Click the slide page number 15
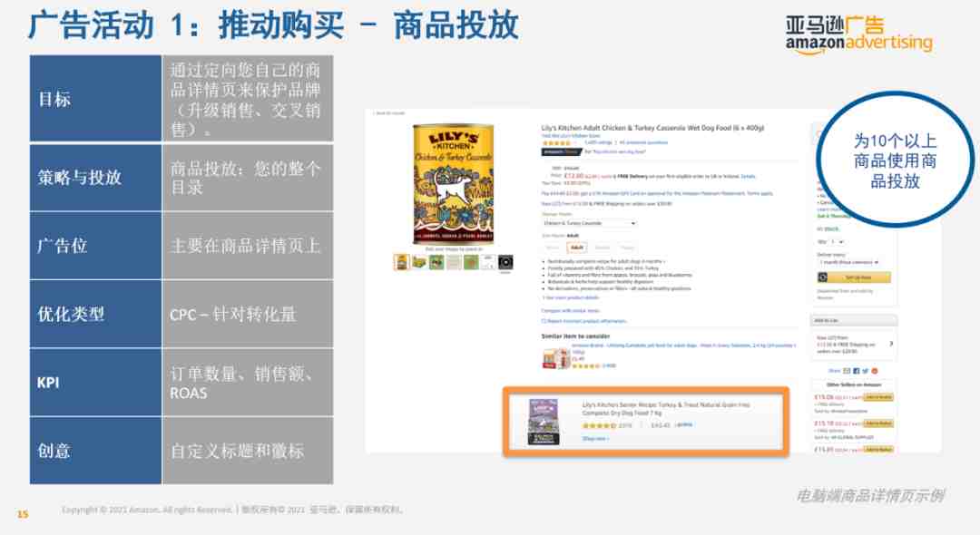Screen dimensions: 980x535 (x=23, y=514)
